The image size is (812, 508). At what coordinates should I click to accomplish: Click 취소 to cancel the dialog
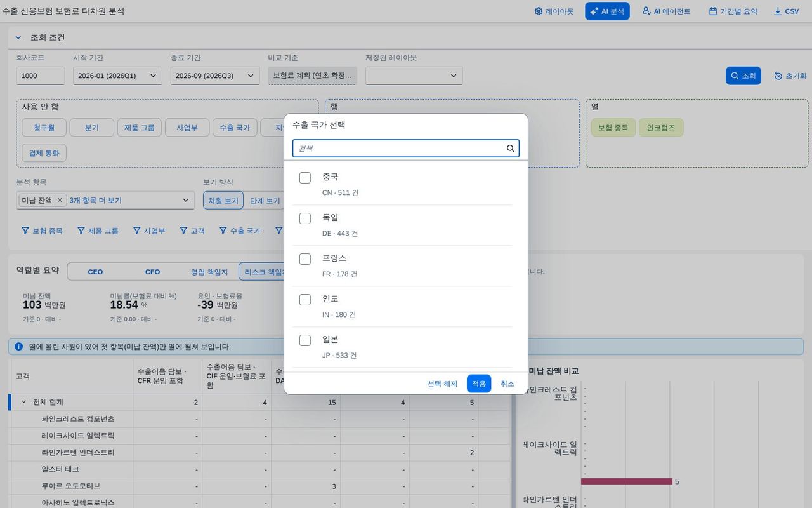coord(507,384)
